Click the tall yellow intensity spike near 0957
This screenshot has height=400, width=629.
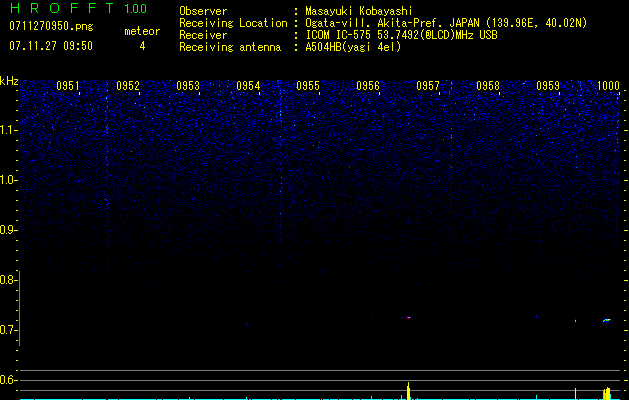408,391
